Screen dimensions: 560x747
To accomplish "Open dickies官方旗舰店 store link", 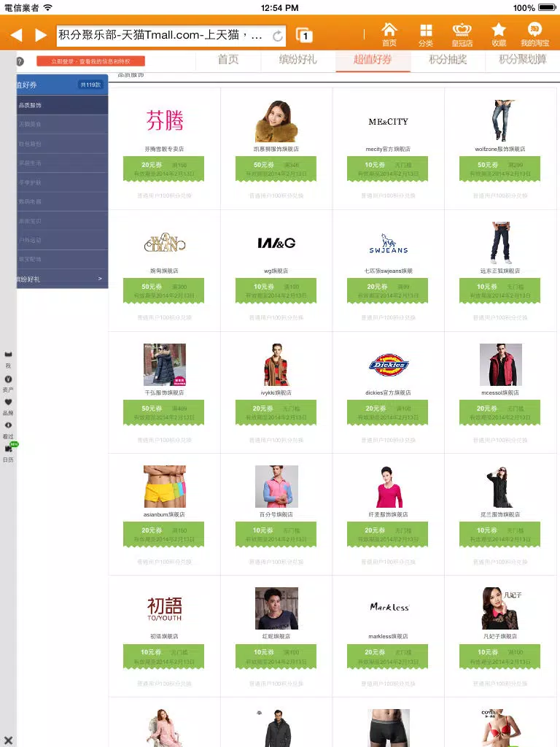I will pyautogui.click(x=388, y=393).
